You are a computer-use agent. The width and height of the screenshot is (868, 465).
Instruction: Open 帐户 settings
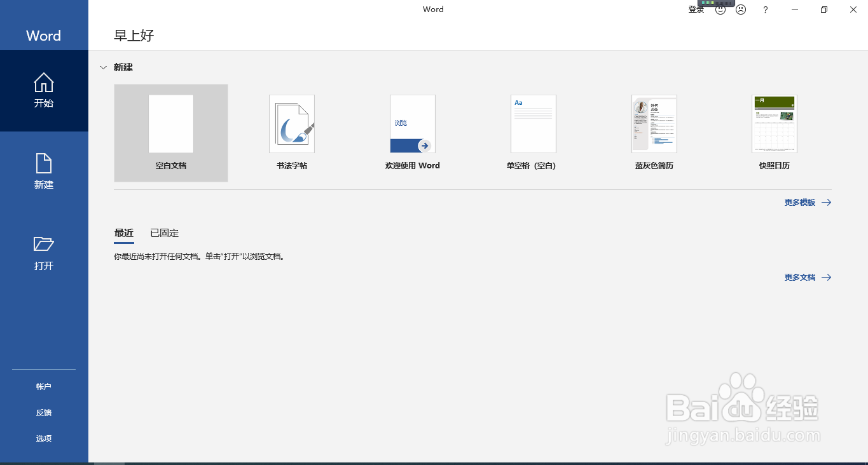pos(43,386)
